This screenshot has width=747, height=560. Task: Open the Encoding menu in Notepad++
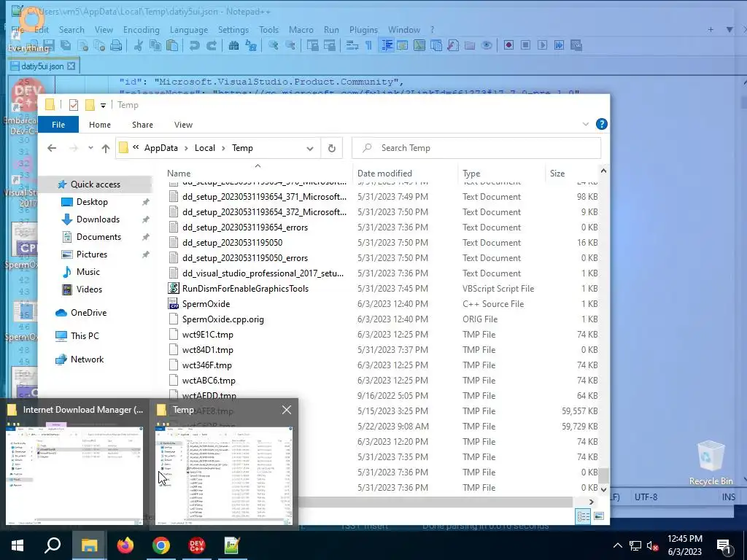(141, 29)
